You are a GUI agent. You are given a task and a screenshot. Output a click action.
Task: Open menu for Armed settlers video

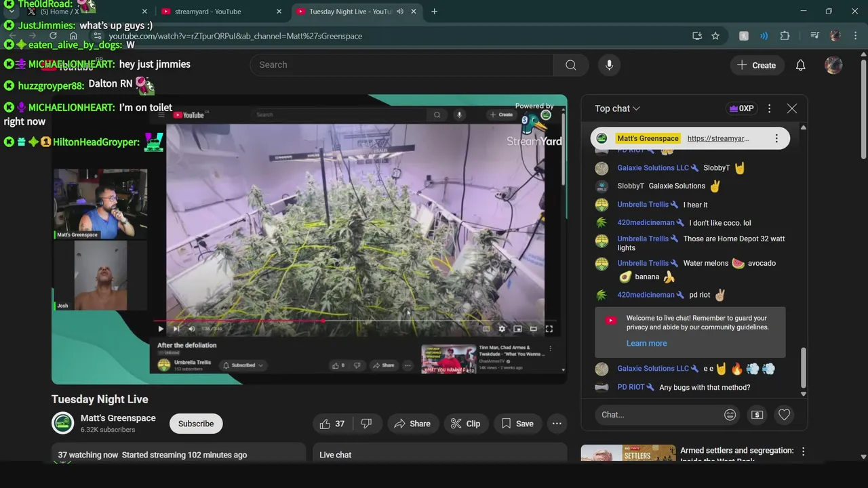[x=804, y=451]
